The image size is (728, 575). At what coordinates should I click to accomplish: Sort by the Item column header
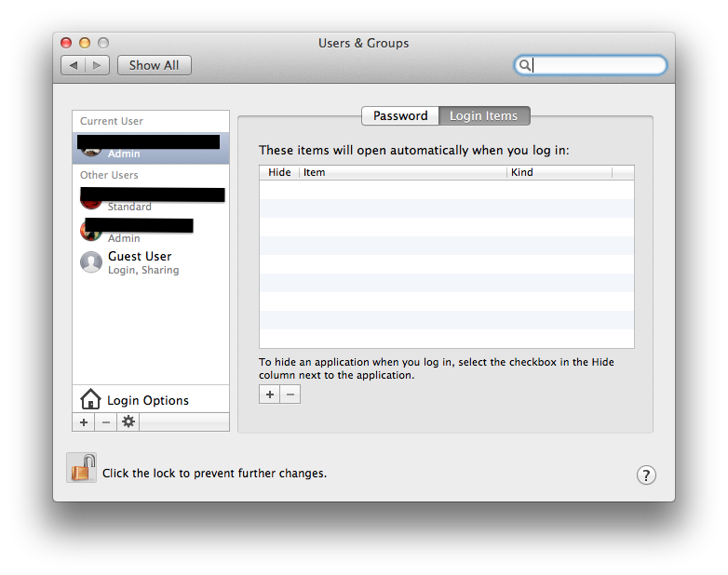pos(402,172)
